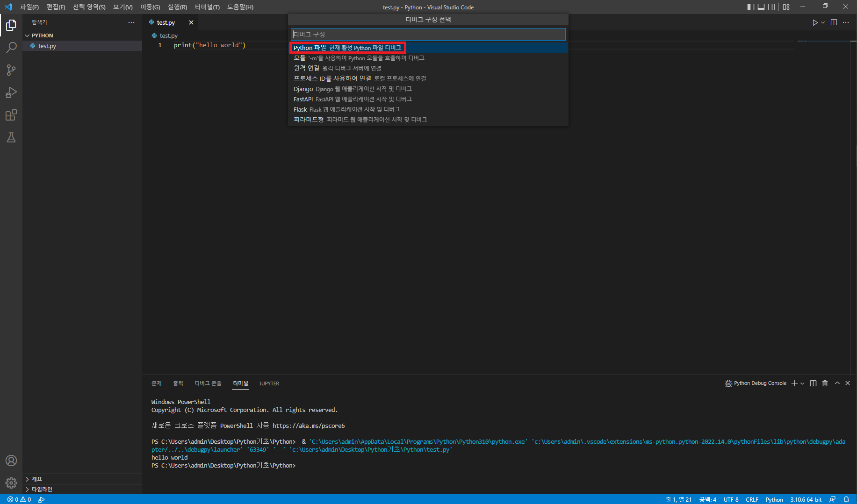Open the 편집(E) menu
The width and height of the screenshot is (857, 504).
coord(56,7)
